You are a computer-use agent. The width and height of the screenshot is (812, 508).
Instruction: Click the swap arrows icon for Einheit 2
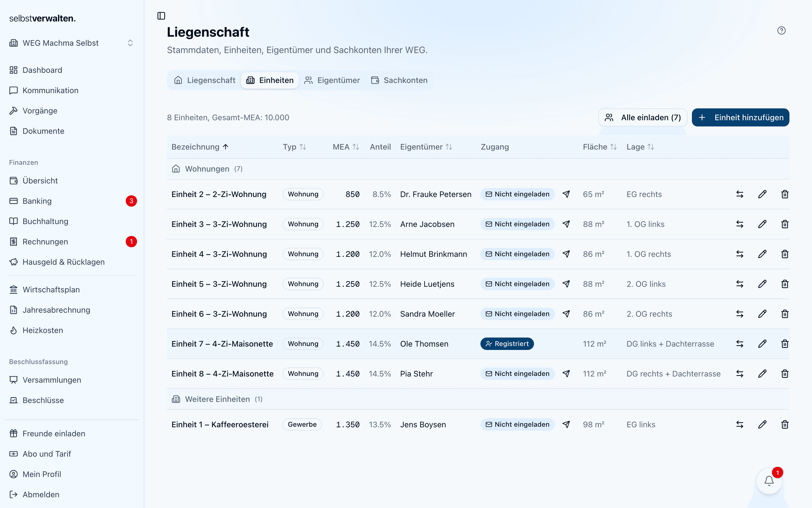click(740, 194)
